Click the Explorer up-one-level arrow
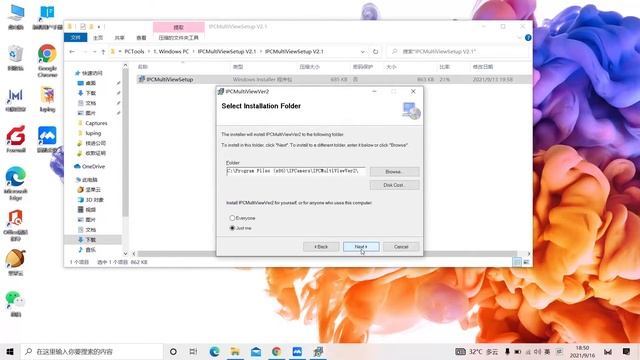 (x=103, y=51)
